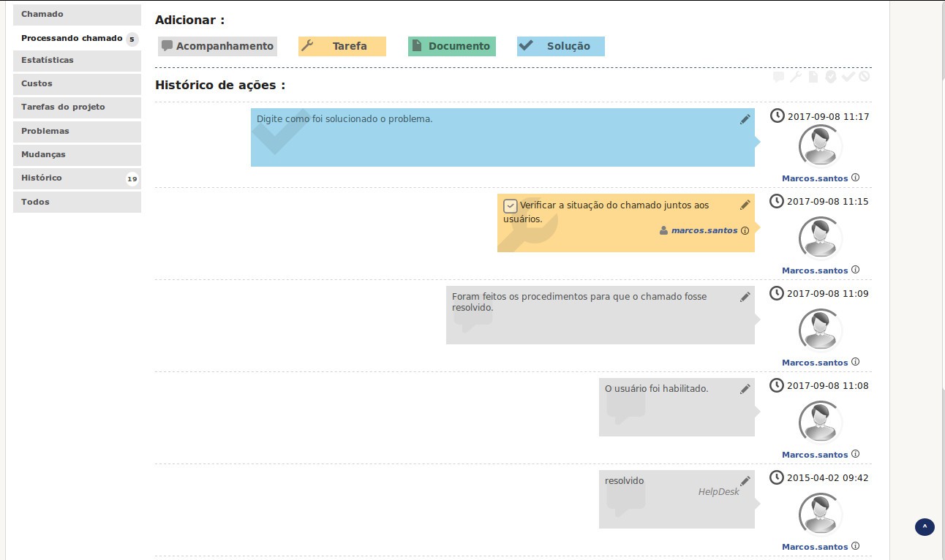
Task: Add a new Acompanhamento
Action: point(217,46)
